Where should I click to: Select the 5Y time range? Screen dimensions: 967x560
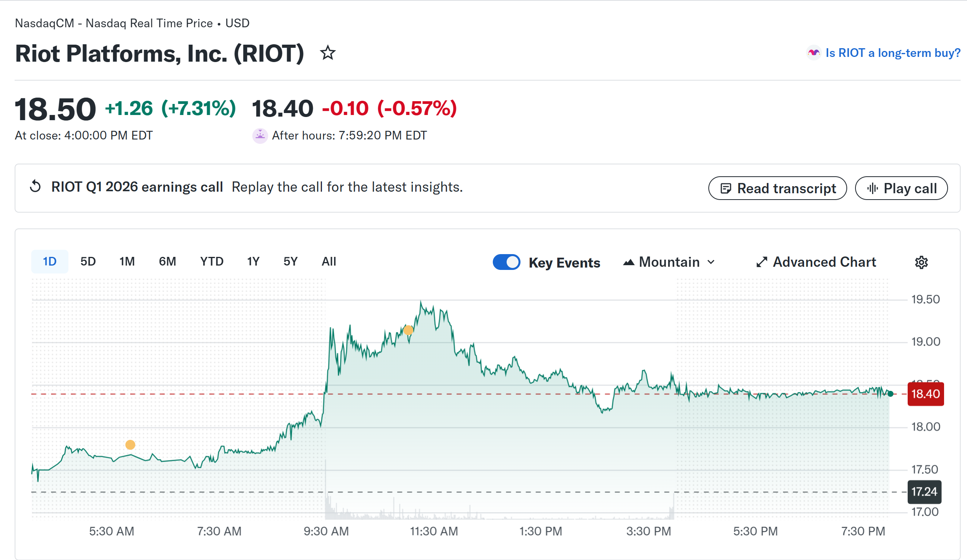click(x=291, y=262)
